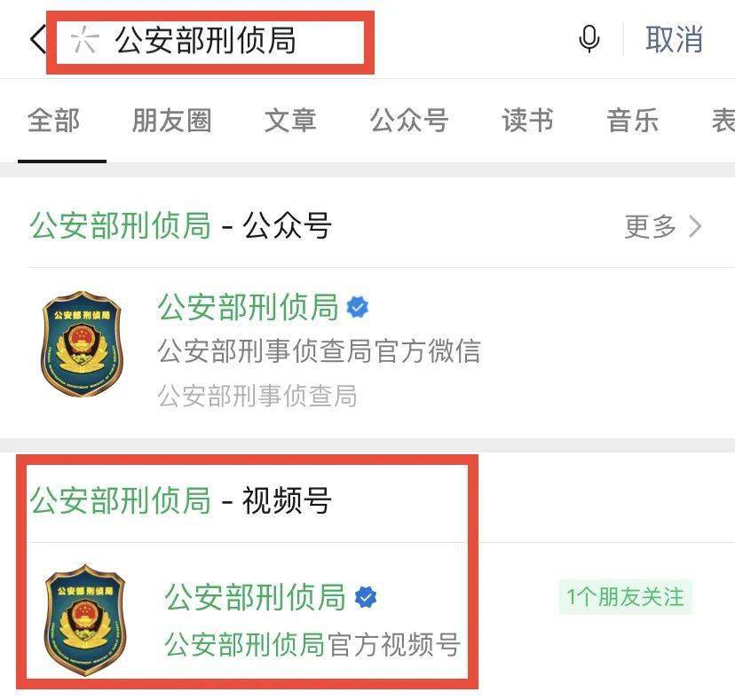735x700 pixels.
Task: Switch to the 文章 tab
Action: (290, 121)
